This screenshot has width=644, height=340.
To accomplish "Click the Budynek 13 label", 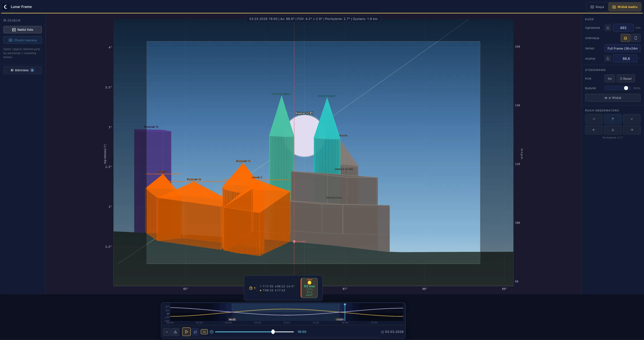I will click(151, 127).
